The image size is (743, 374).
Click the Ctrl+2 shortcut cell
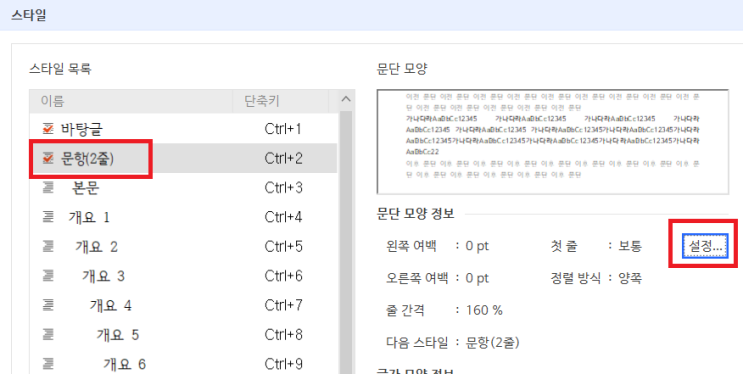(283, 158)
